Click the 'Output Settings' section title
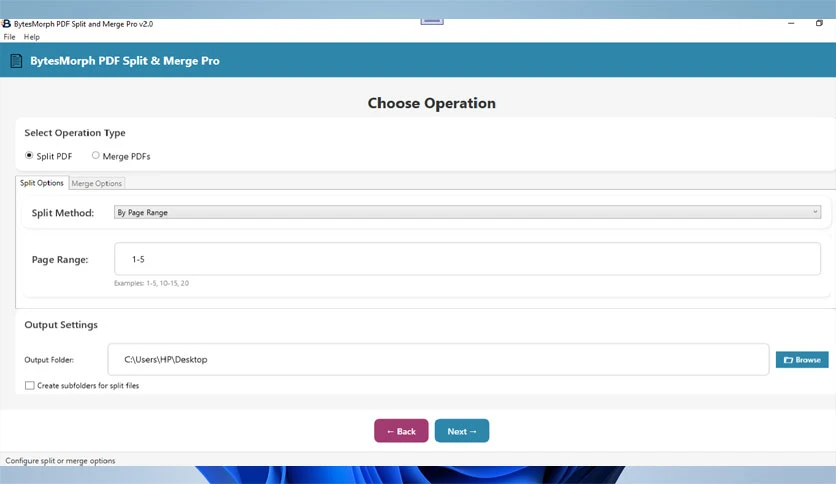The height and width of the screenshot is (484, 836). pos(61,325)
